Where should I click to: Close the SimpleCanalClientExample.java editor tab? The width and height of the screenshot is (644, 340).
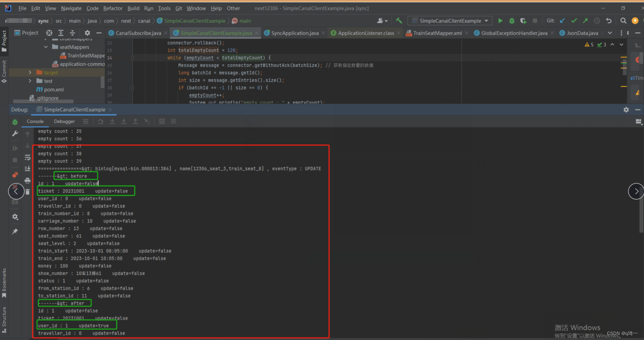point(257,33)
